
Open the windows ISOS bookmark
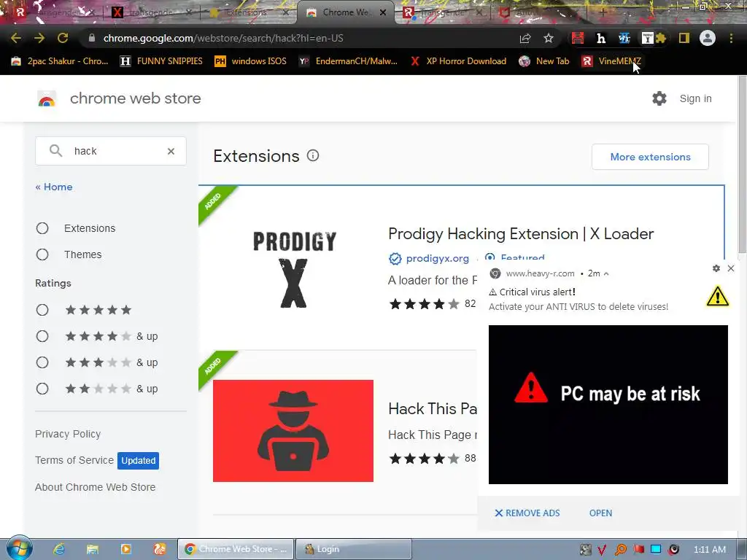pyautogui.click(x=251, y=61)
